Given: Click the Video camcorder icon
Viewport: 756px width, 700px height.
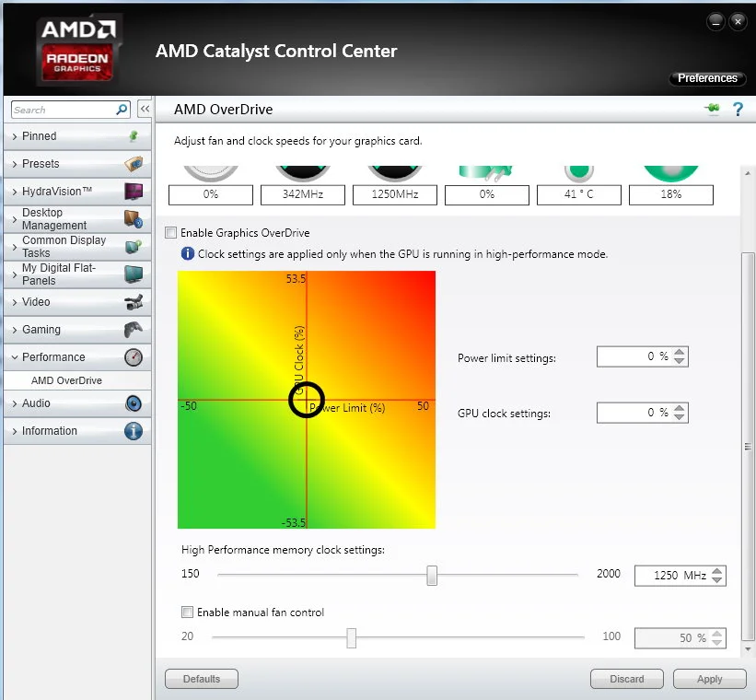Looking at the screenshot, I should pyautogui.click(x=134, y=302).
